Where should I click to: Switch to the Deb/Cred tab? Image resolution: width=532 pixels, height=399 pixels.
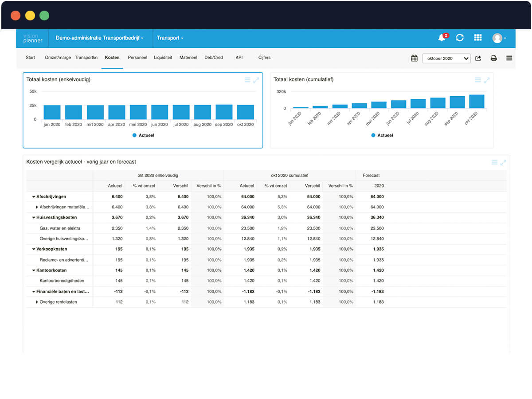214,58
